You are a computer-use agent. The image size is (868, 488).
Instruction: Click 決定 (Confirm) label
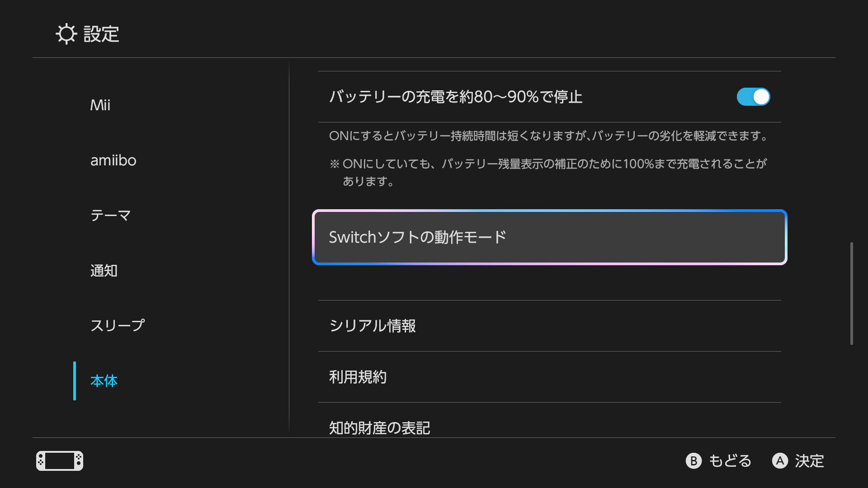[809, 461]
